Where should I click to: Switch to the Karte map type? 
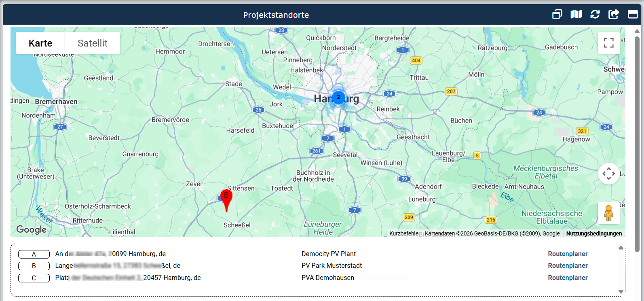[x=40, y=43]
